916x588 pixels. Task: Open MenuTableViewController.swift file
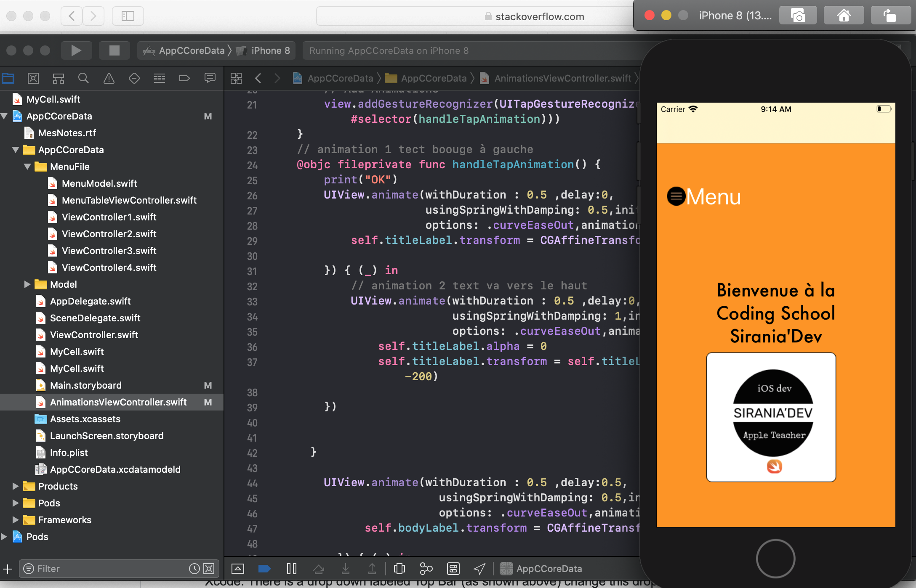click(x=129, y=200)
